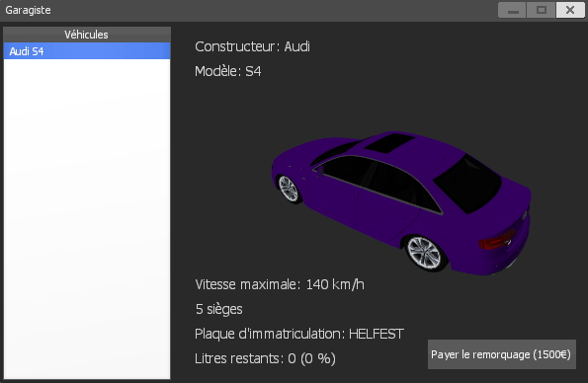The width and height of the screenshot is (588, 383).
Task: Click the Payer le remorquage (1500€) button
Action: tap(502, 354)
